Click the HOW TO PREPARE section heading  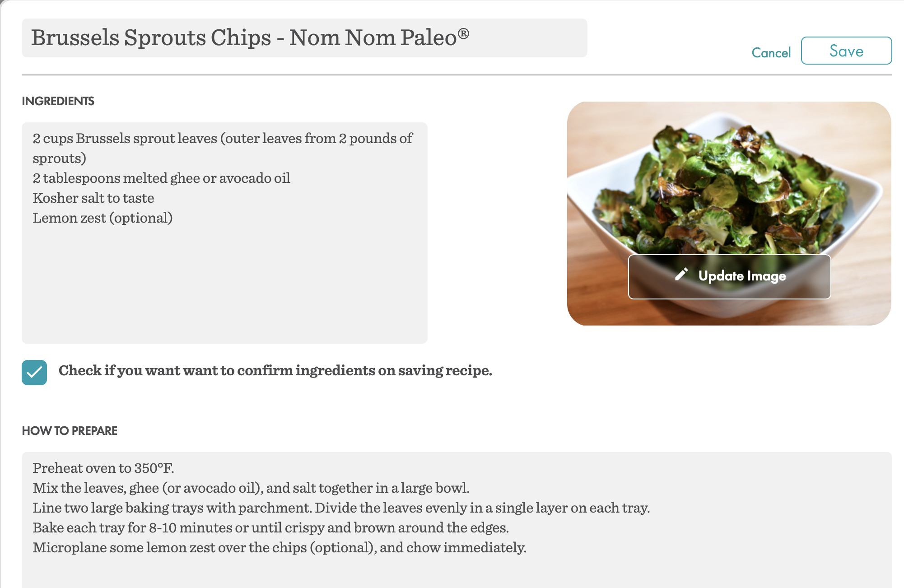(70, 431)
